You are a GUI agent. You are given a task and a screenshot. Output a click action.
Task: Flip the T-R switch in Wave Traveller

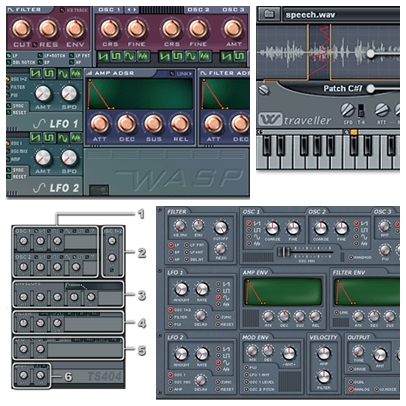point(361,111)
